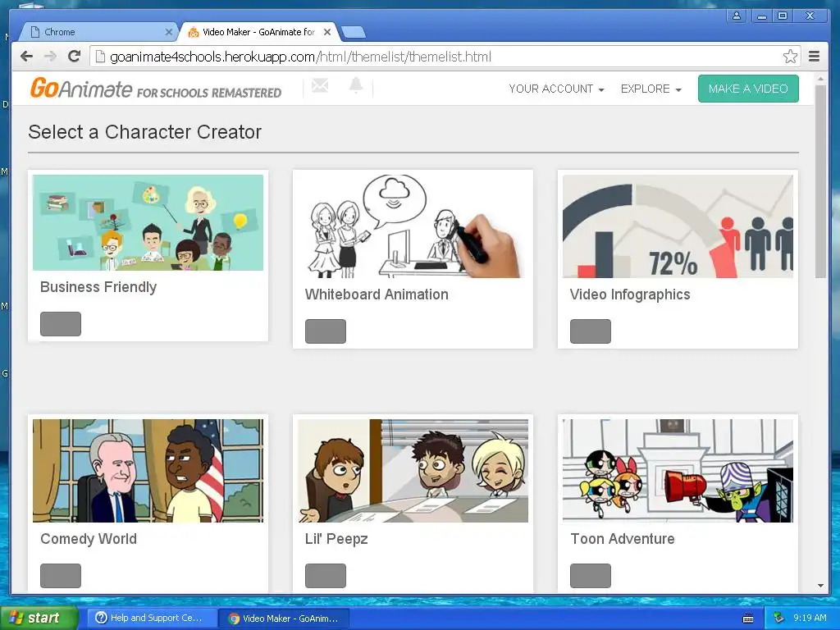Click the MAKE A VIDEO button
The image size is (840, 630).
coord(748,89)
